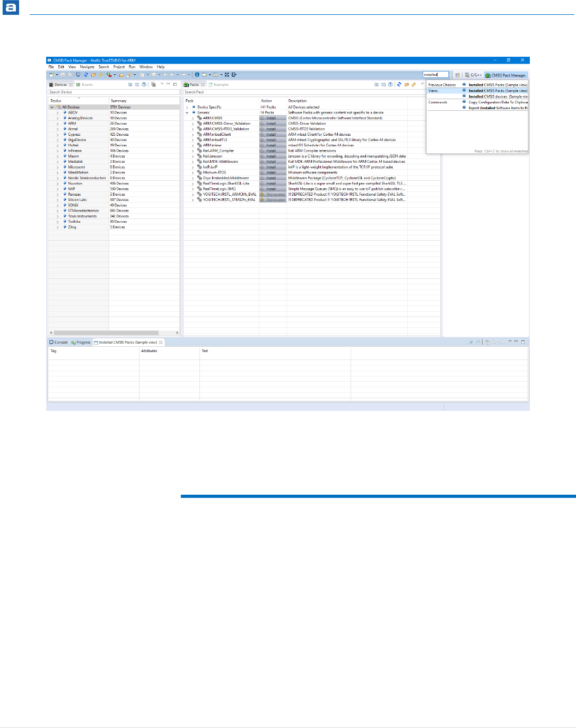576x728 pixels.
Task: Close the Installed CMSIS Packs view tab
Action: (x=161, y=343)
